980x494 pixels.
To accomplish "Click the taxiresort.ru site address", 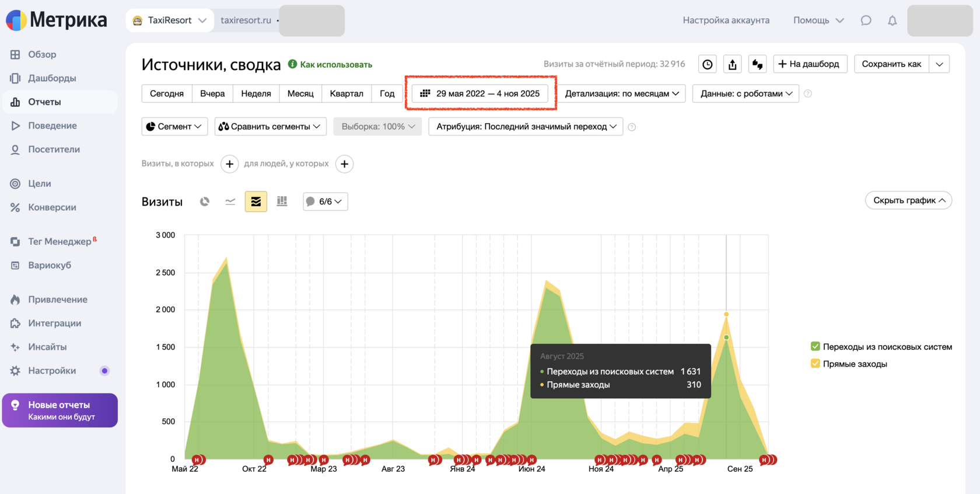I will point(246,20).
